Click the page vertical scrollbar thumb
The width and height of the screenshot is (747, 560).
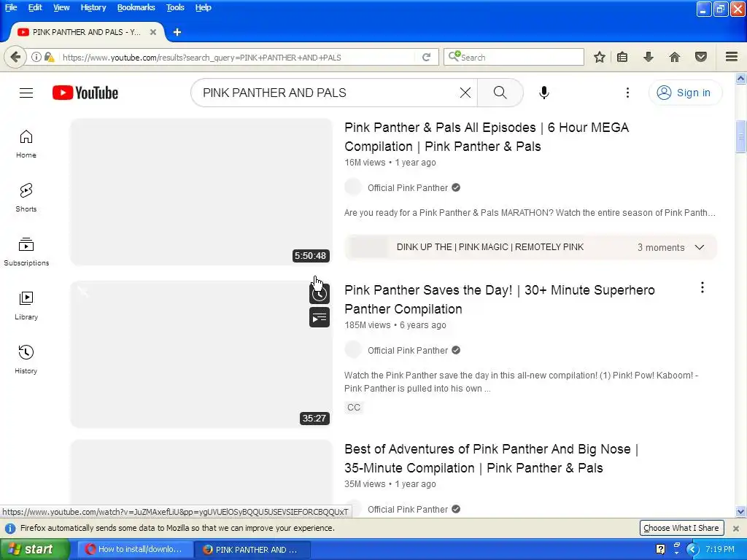741,137
